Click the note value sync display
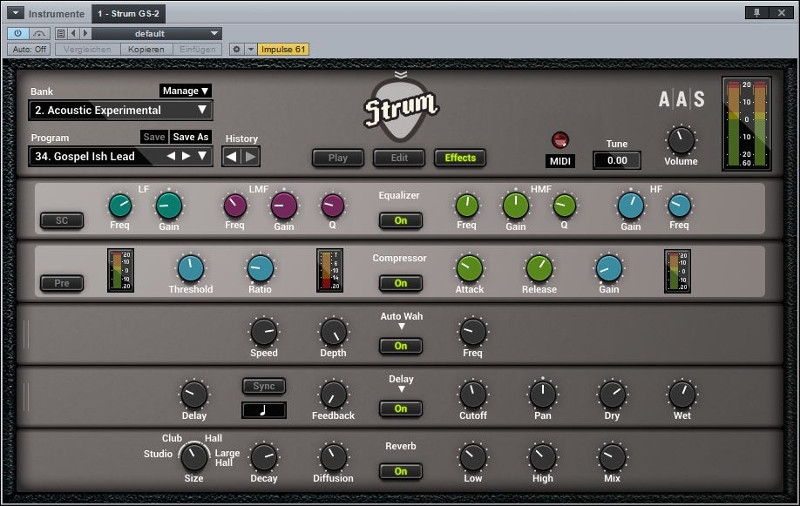The width and height of the screenshot is (800, 506). [x=264, y=410]
